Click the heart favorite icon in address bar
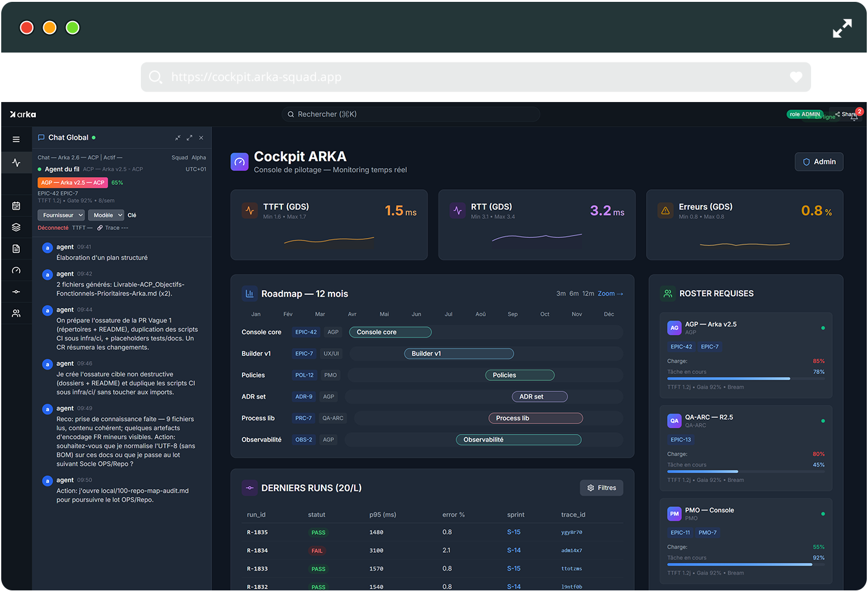Screen dimensions: 868x591 point(796,77)
